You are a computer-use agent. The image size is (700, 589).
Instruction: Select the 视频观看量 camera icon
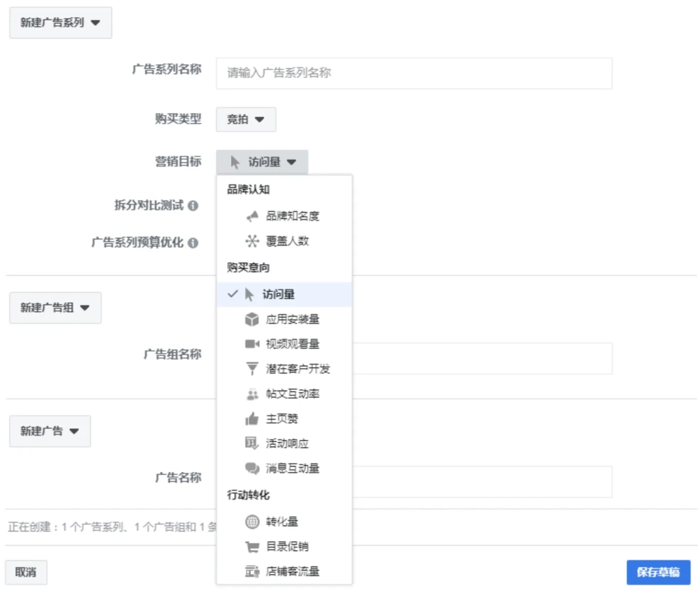coord(252,343)
